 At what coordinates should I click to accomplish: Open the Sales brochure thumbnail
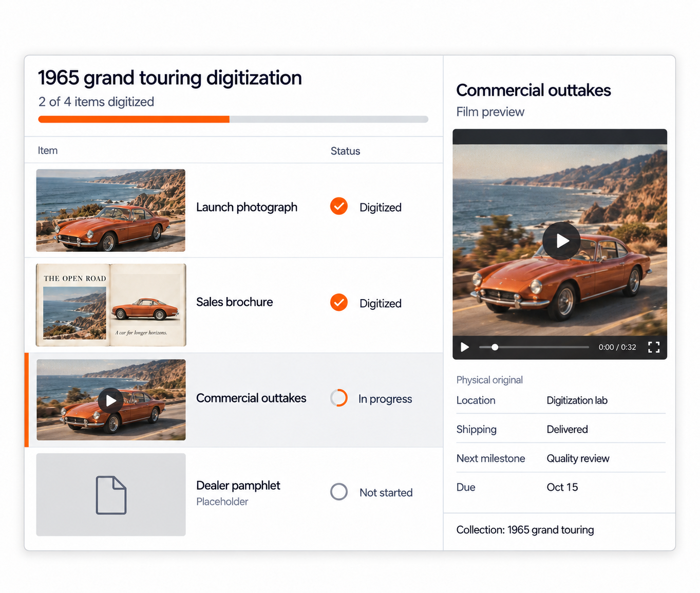(111, 305)
